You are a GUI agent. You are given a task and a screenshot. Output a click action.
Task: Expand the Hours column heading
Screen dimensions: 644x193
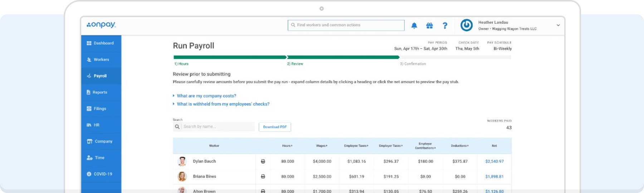pos(287,146)
